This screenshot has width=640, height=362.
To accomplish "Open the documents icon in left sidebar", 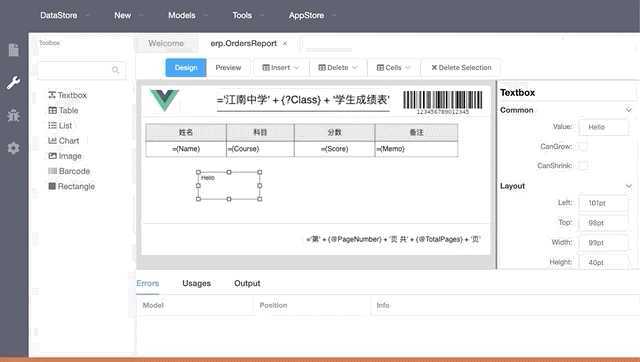I will (13, 50).
